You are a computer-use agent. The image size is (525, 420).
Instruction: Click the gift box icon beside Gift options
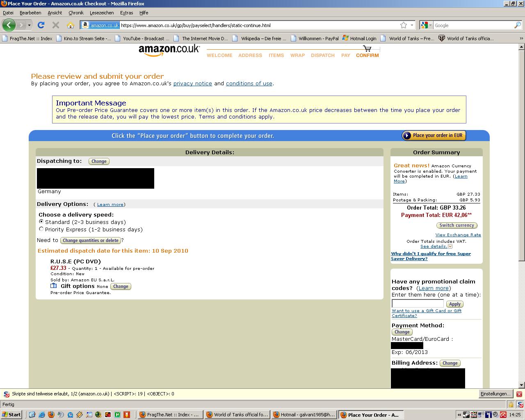[x=54, y=286]
